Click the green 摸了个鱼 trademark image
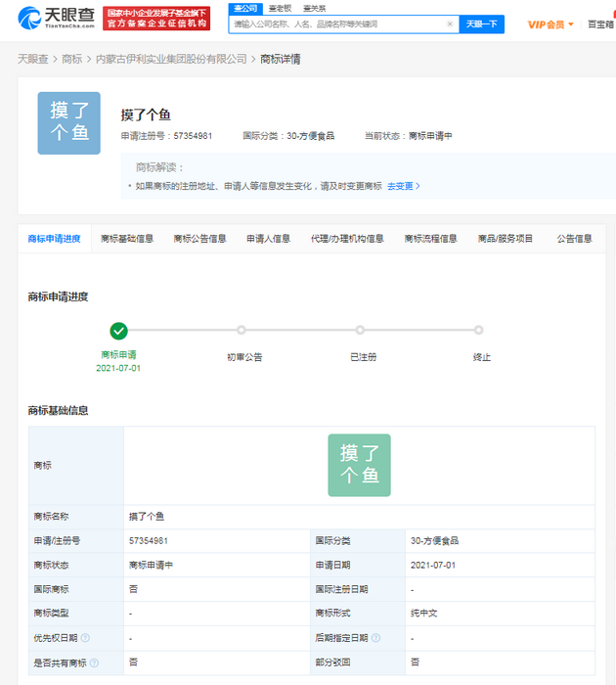 [359, 465]
